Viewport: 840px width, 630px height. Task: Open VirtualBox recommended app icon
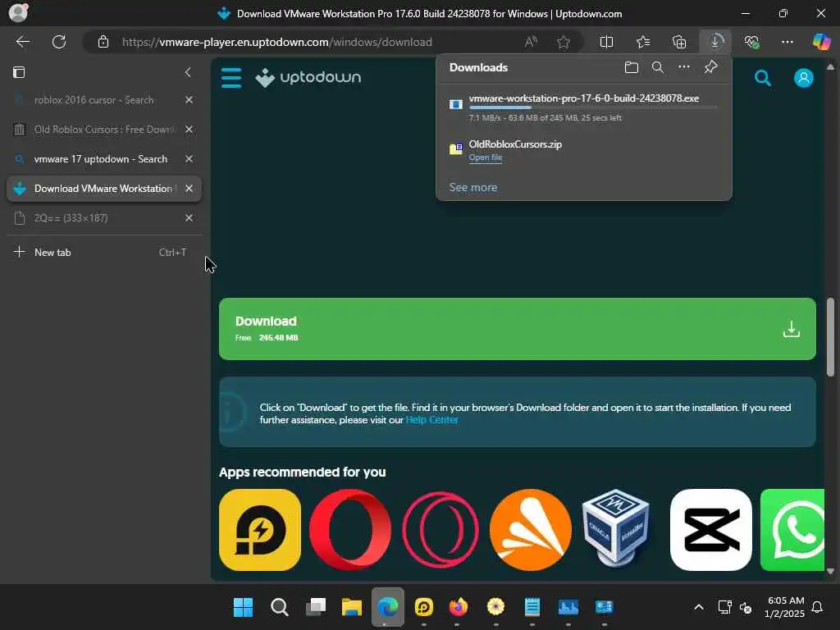[616, 527]
